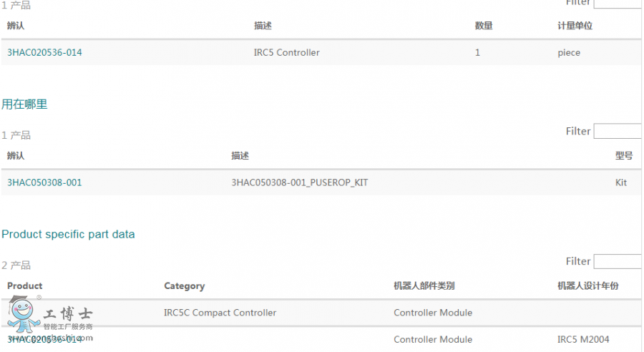Sort by the 机器人部件类别 column
644x352 pixels.
(x=424, y=286)
